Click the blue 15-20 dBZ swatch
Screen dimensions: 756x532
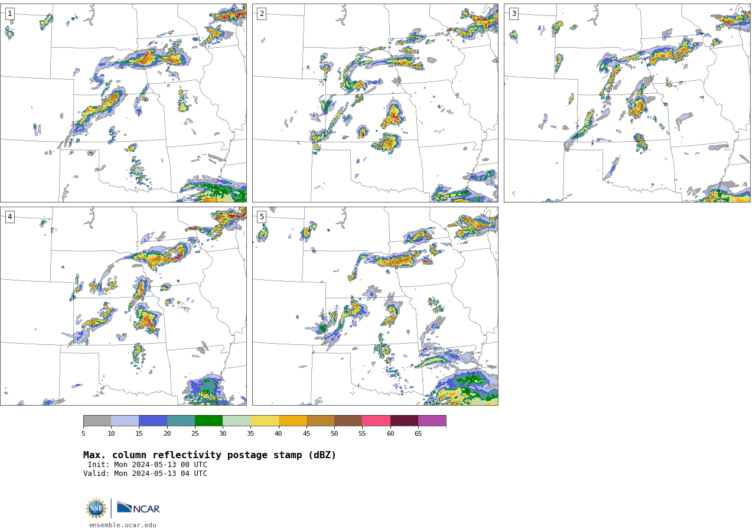[153, 420]
